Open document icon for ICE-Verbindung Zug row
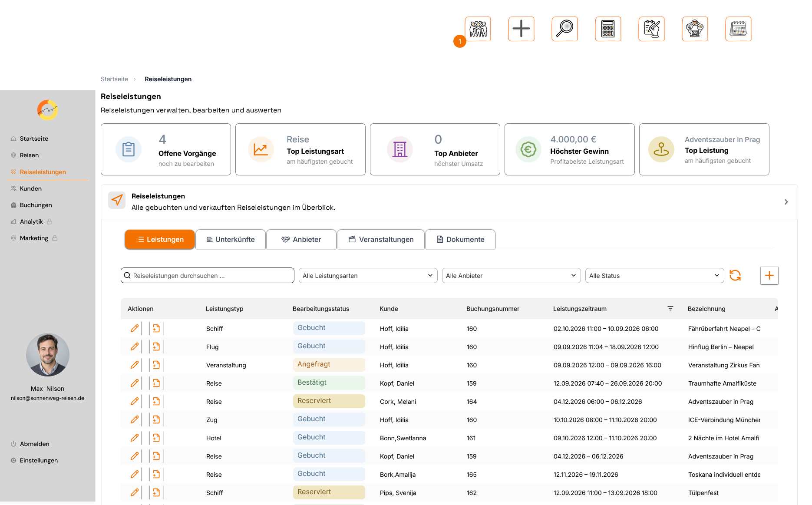The width and height of the screenshot is (812, 505). coord(156,419)
